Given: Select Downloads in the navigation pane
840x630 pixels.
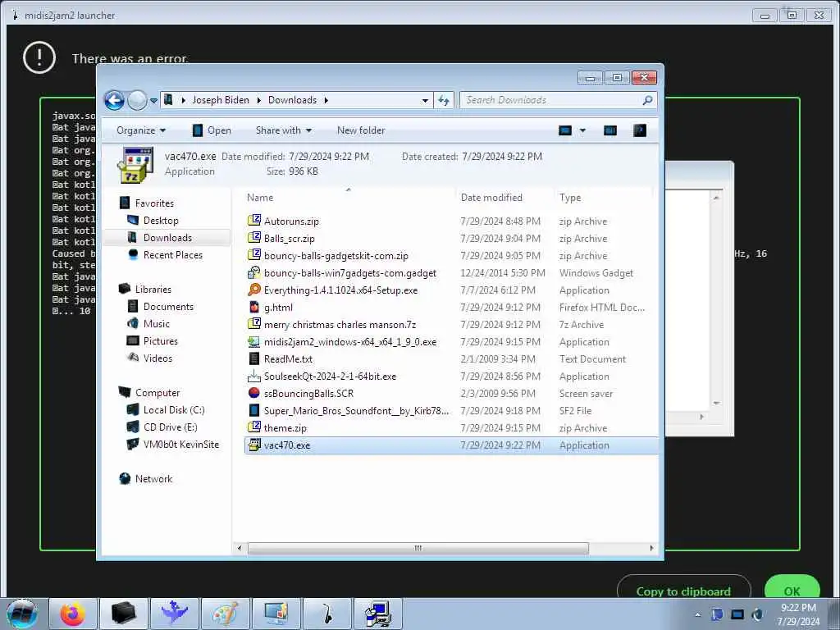Looking at the screenshot, I should coord(167,237).
